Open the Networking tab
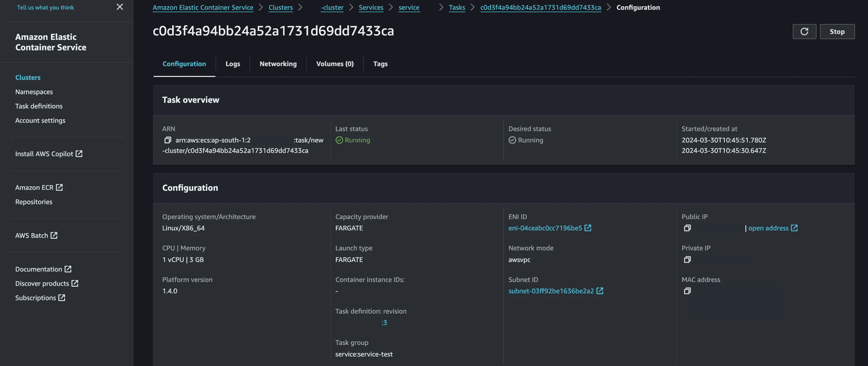 278,64
